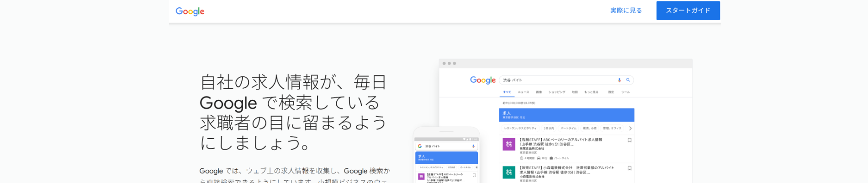Expand more filter chips with right chevron
Viewport: 868px width, 183px height.
[x=630, y=129]
